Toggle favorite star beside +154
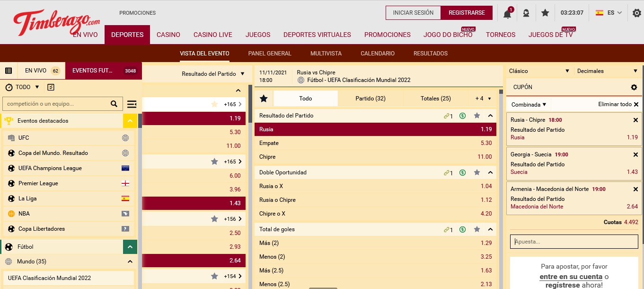Image resolution: width=644 pixels, height=289 pixels. (x=214, y=276)
